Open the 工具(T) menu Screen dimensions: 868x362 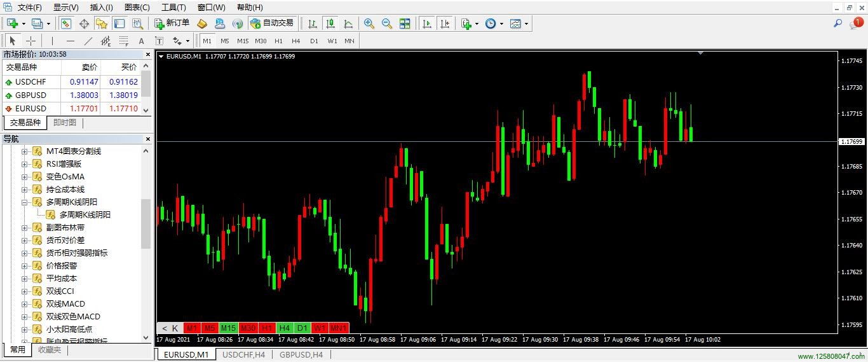[x=173, y=8]
